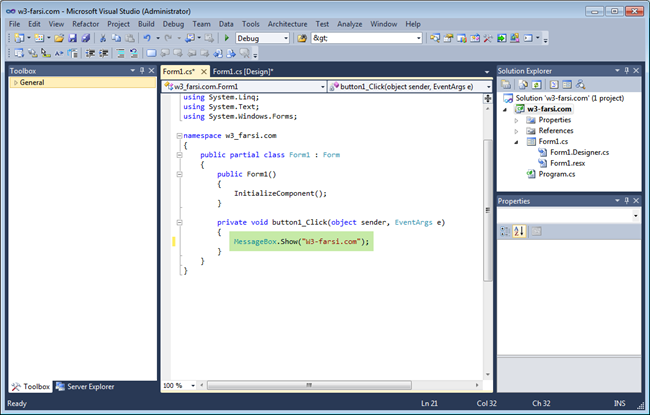Click Solution Explorer's Properties icon

coord(506,85)
